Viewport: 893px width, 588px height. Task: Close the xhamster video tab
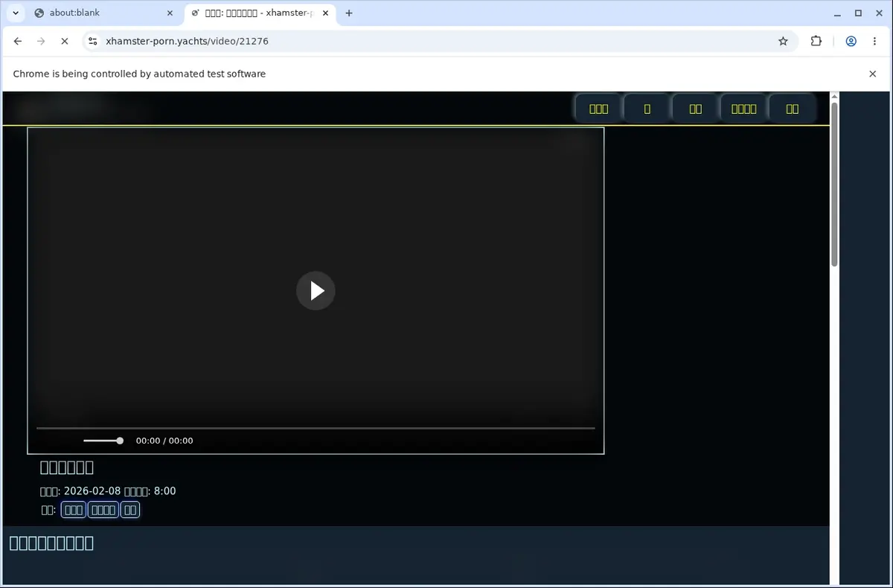pyautogui.click(x=325, y=13)
